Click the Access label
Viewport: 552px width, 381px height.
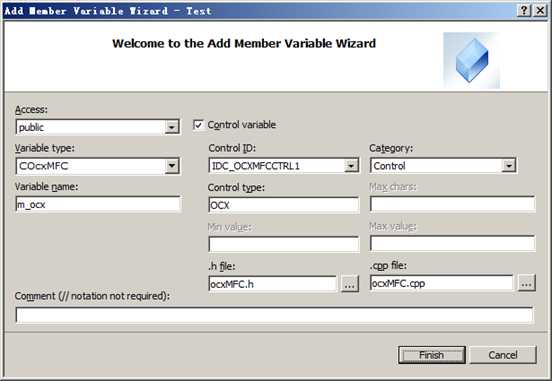tap(31, 110)
